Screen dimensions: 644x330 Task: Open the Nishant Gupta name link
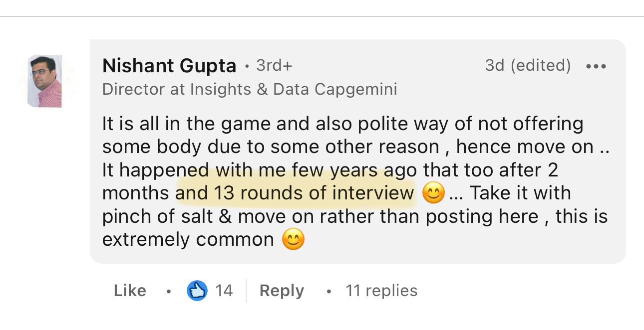(x=169, y=66)
